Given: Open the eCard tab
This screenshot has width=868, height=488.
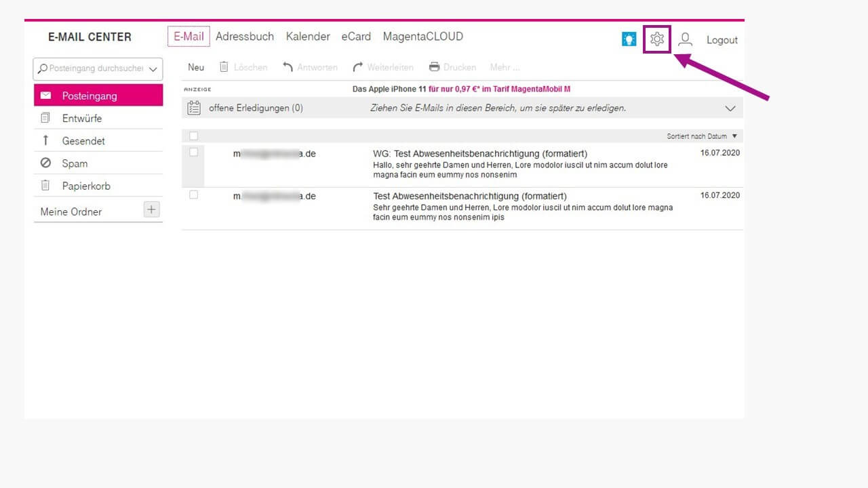Looking at the screenshot, I should click(x=356, y=37).
